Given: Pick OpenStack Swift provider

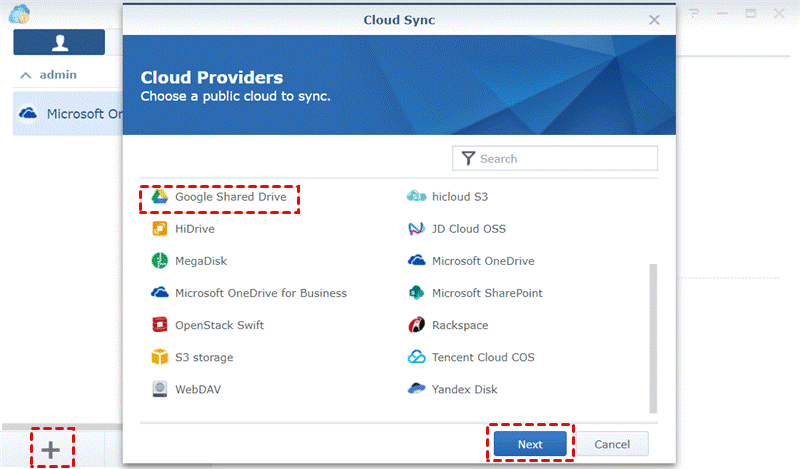Looking at the screenshot, I should click(219, 325).
